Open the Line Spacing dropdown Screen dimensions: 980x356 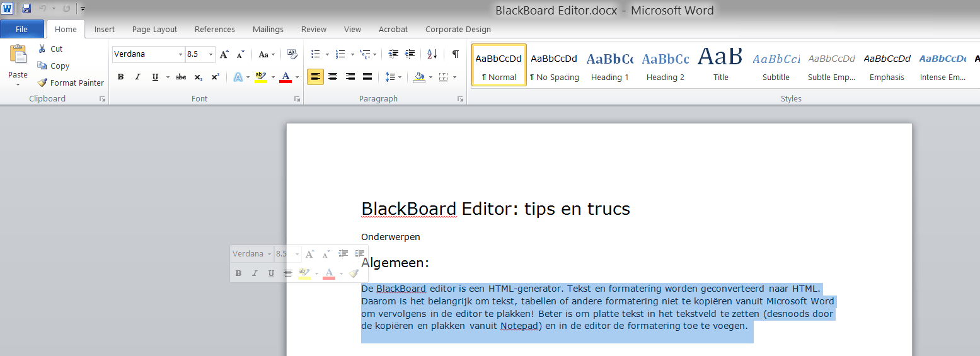click(x=393, y=77)
